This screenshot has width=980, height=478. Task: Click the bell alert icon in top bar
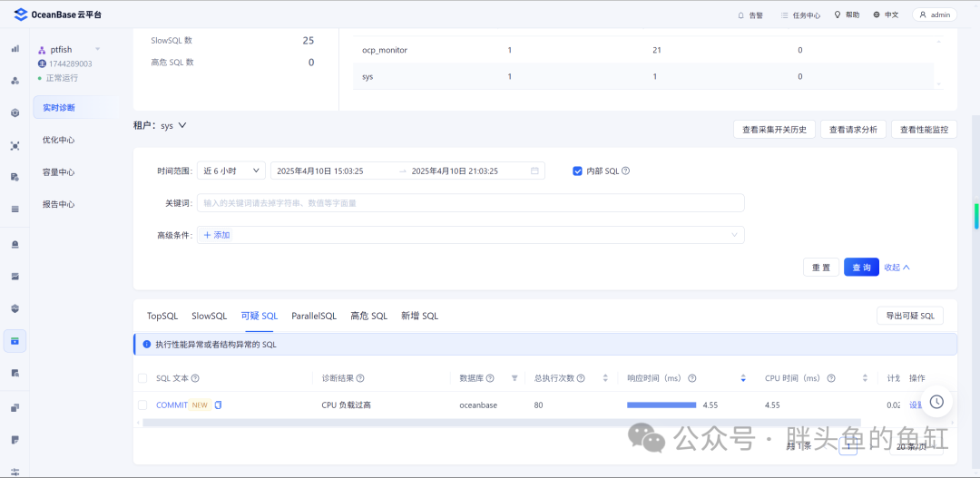point(741,15)
